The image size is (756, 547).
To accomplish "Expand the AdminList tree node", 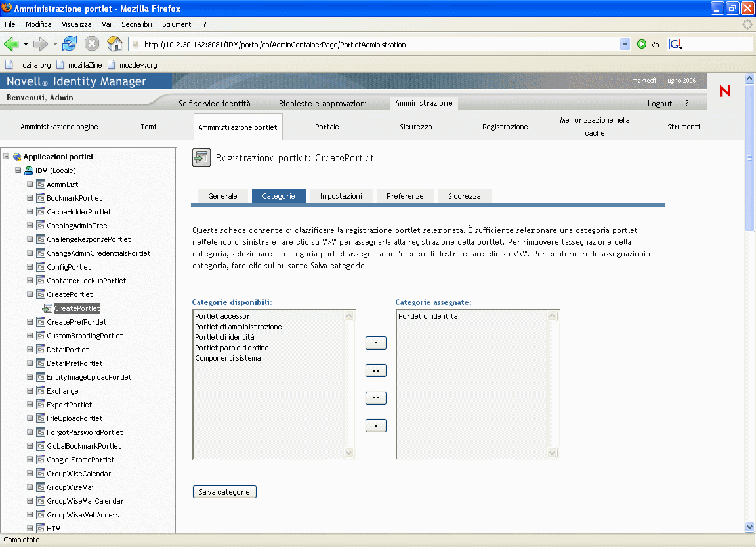I will [x=30, y=184].
